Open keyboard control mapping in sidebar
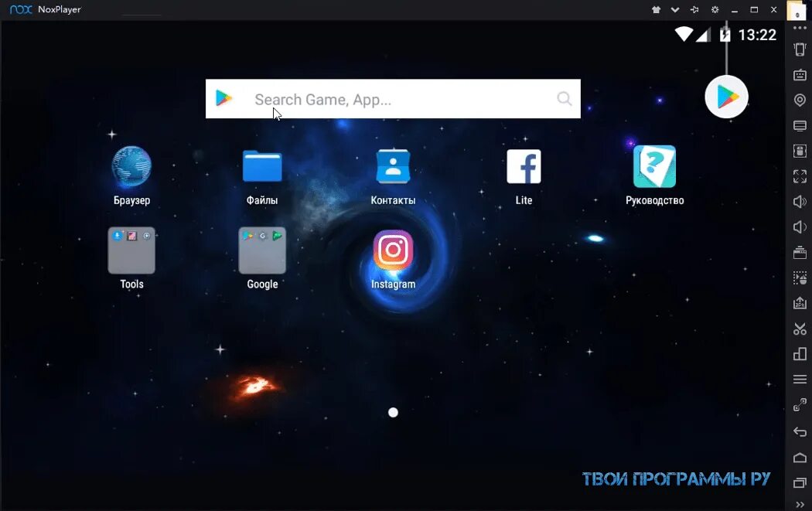Viewport: 812px width, 511px height. 800,75
